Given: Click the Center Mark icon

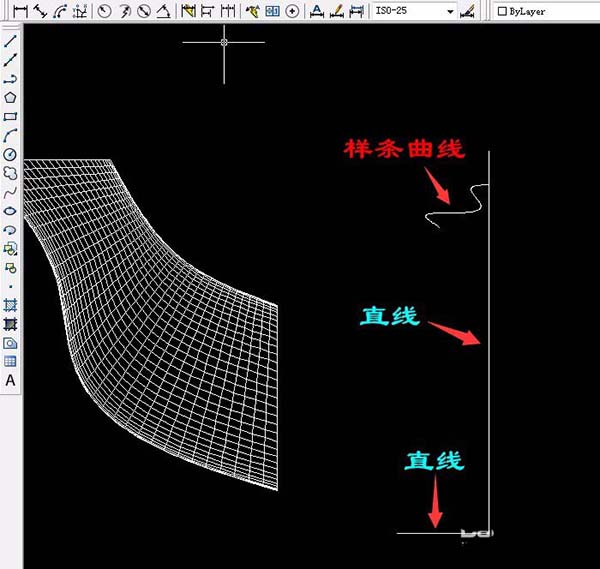Looking at the screenshot, I should point(292,11).
